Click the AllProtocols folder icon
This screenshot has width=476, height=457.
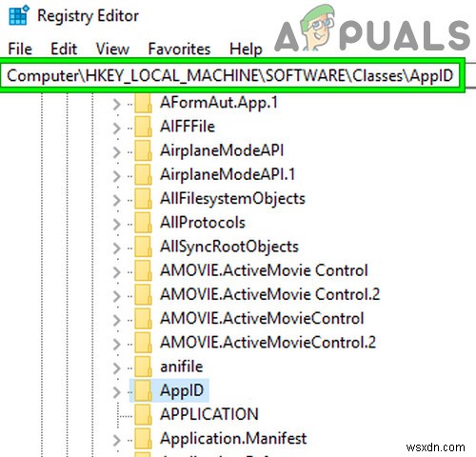(143, 223)
